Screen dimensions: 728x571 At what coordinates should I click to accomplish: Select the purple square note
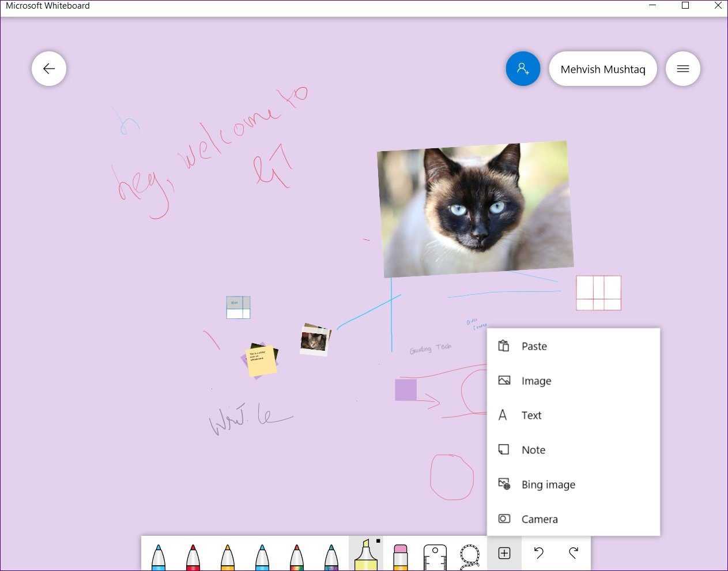406,390
